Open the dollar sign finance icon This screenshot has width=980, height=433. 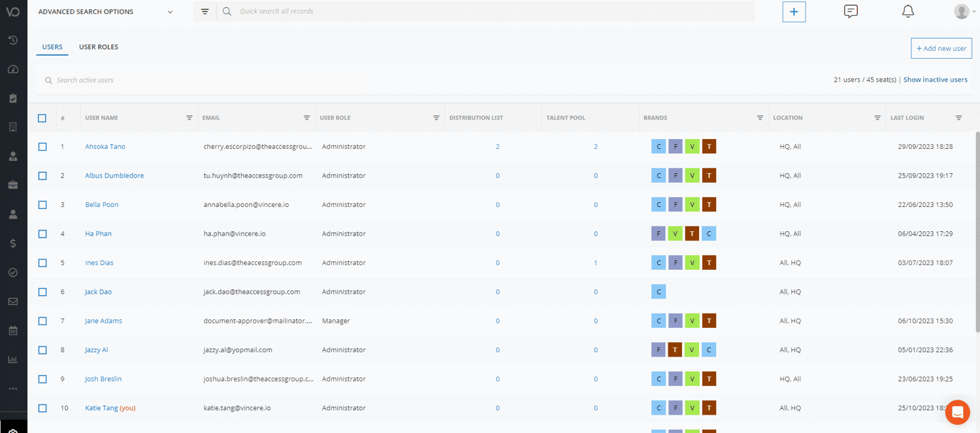point(13,243)
